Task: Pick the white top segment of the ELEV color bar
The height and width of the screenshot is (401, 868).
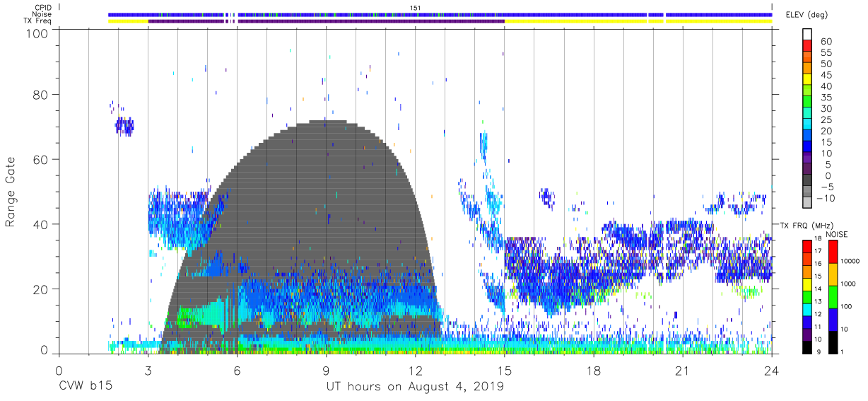Action: 807,35
